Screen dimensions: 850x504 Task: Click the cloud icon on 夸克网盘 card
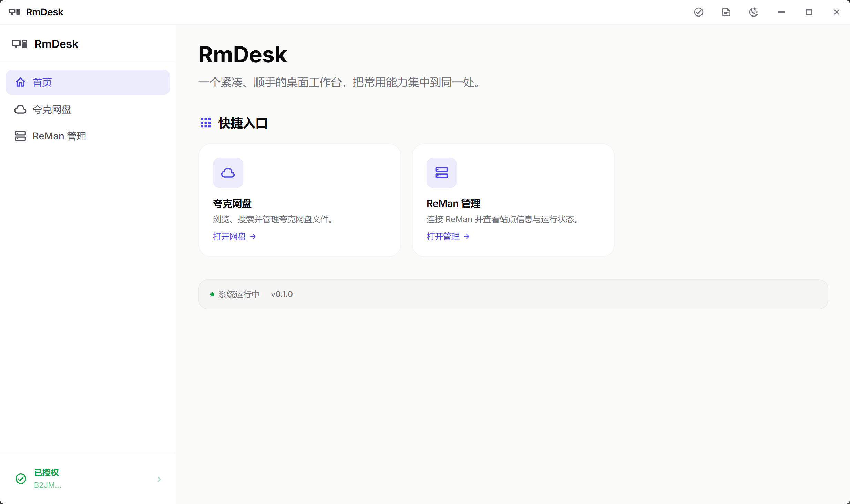pos(228,173)
